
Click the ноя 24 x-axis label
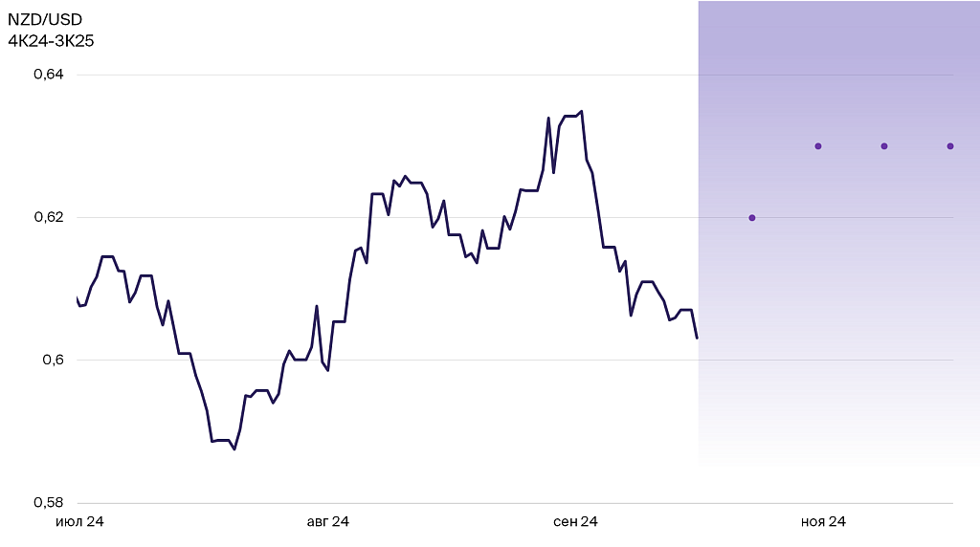click(823, 522)
